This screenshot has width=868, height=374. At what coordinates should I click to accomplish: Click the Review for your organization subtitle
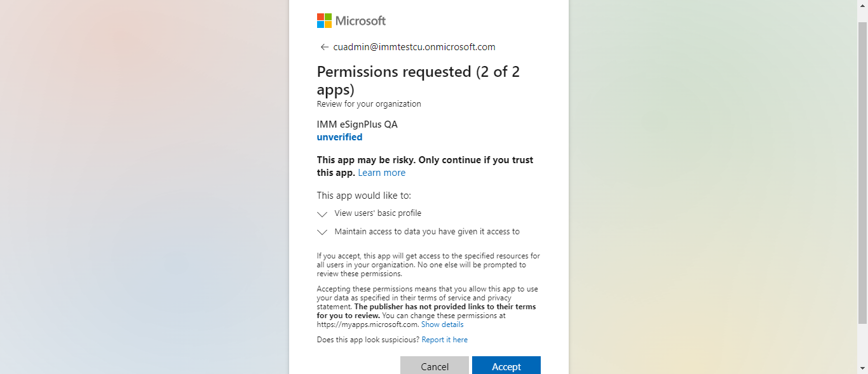[x=369, y=104]
